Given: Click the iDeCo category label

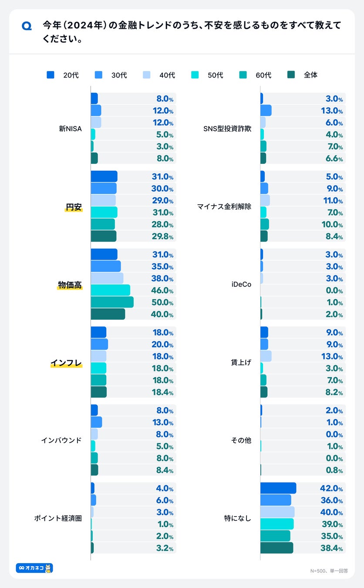Looking at the screenshot, I should point(241,285).
